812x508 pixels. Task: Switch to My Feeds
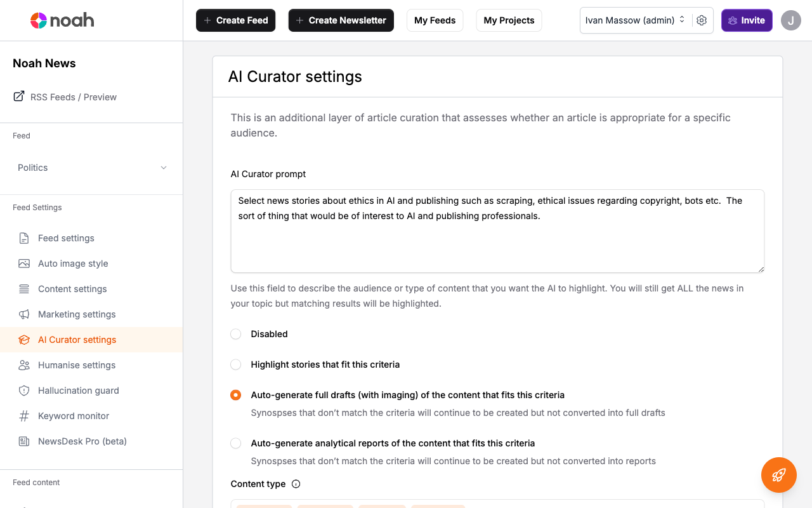pos(435,20)
